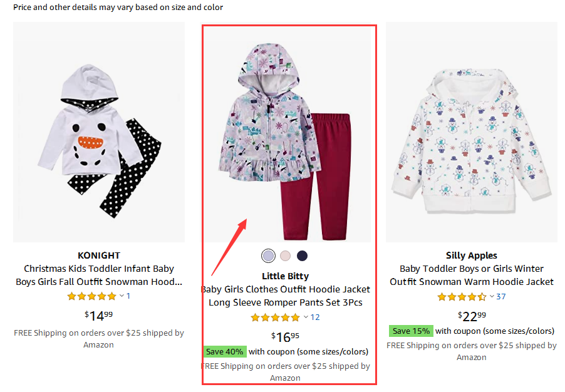View the 12 reviews for Little Bitty
The image size is (565, 392).
click(315, 317)
